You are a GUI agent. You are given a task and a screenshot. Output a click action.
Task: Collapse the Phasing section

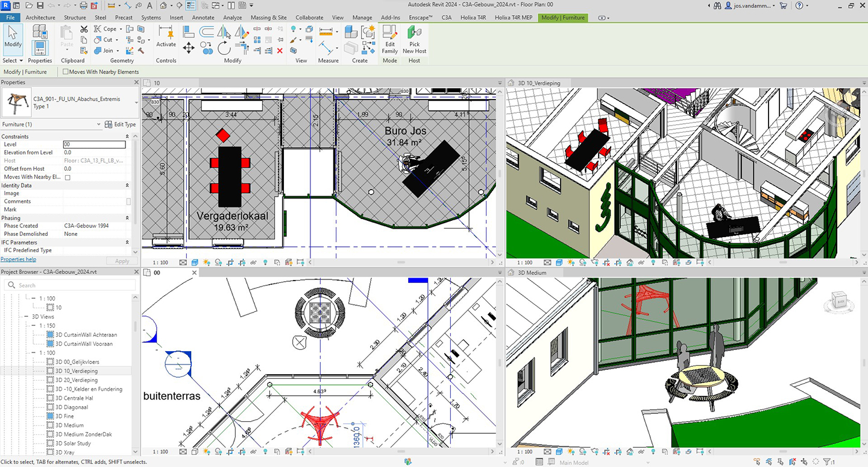click(x=127, y=218)
